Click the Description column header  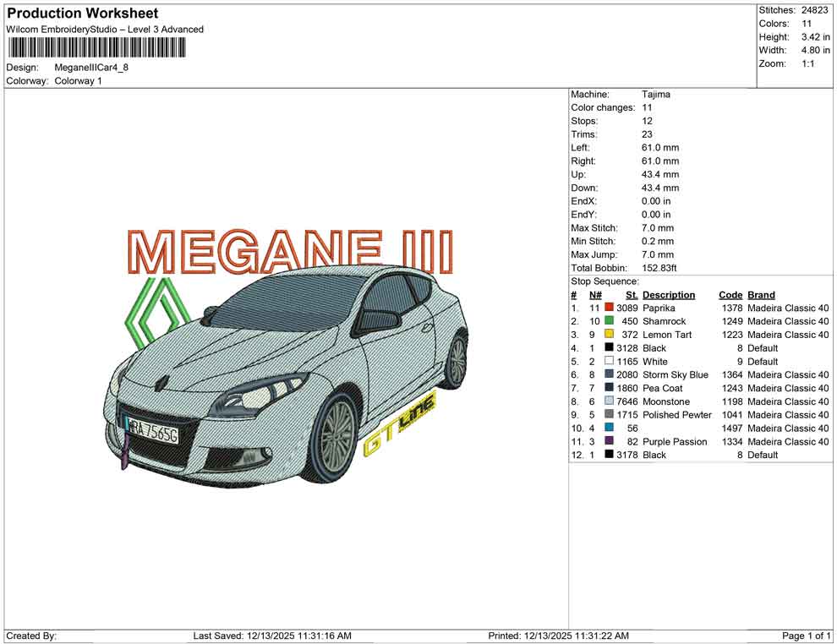(670, 294)
